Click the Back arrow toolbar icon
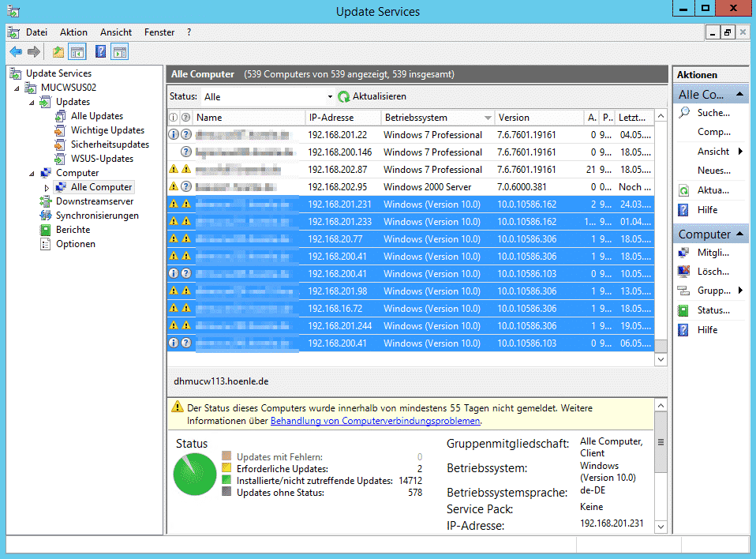Viewport: 756px width, 559px height. pyautogui.click(x=16, y=51)
